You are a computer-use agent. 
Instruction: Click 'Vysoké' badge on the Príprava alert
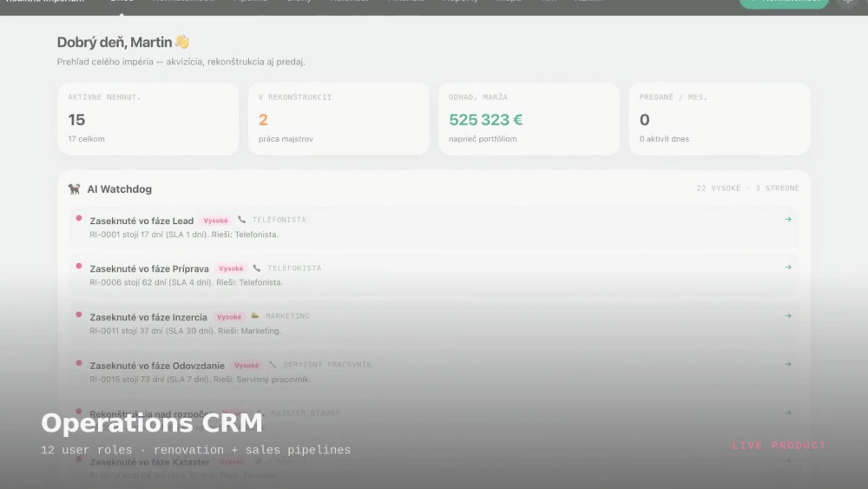pyautogui.click(x=231, y=268)
